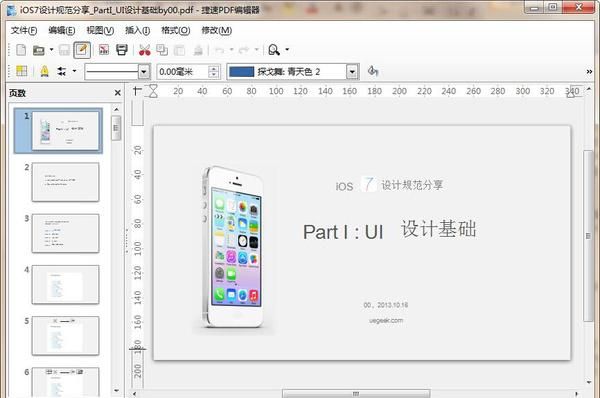Viewport: 600px width, 398px height.
Task: Click pages panel scroll down arrow
Action: point(116,391)
